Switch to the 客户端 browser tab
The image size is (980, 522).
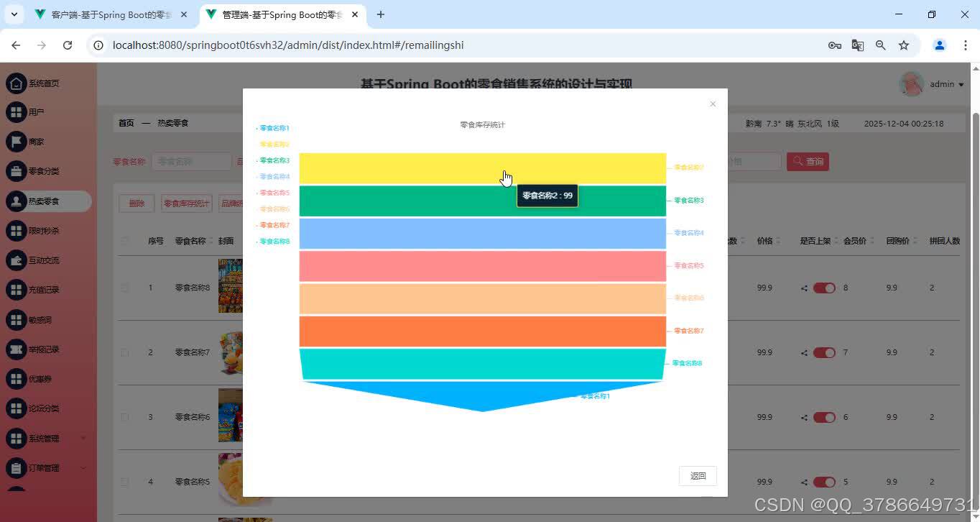[111, 14]
